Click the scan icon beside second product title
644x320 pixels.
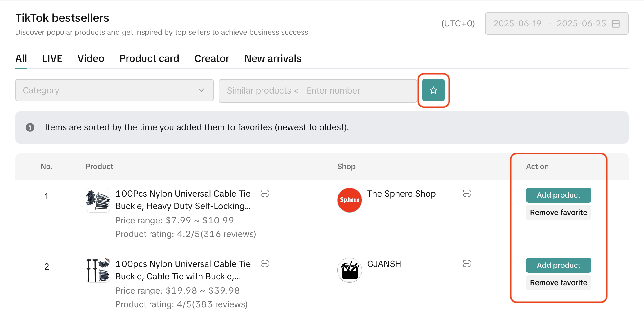coord(265,264)
